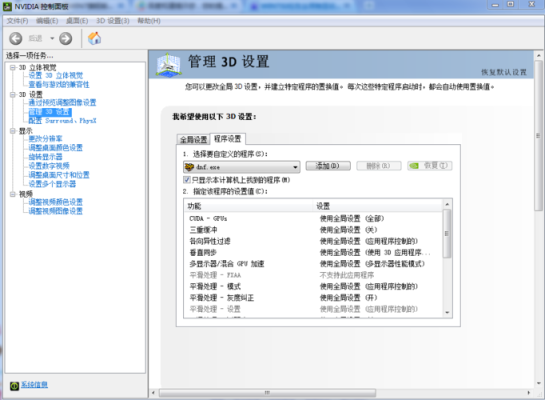The height and width of the screenshot is (400, 545).
Task: Click settings list scroll up arrow
Action: [x=447, y=204]
